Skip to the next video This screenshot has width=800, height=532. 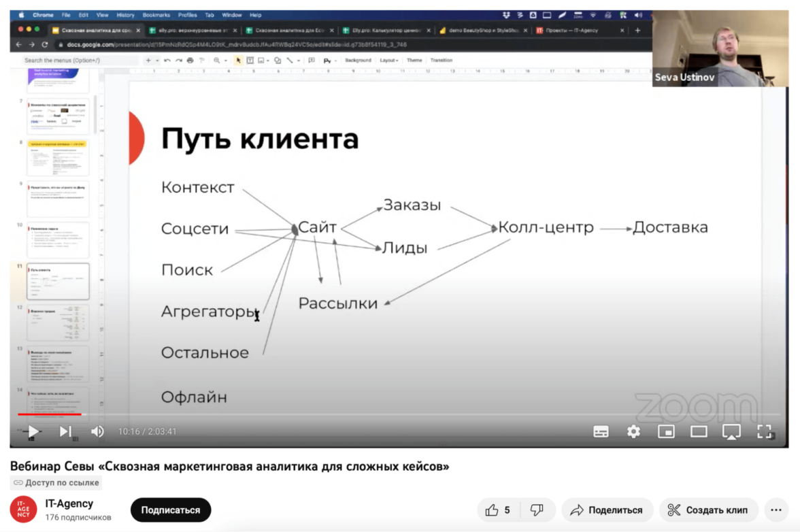point(65,431)
